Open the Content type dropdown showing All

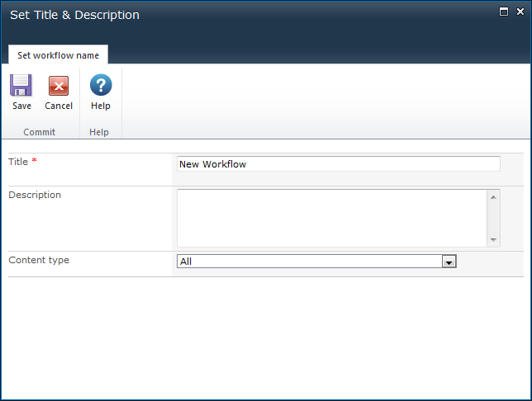pos(316,262)
